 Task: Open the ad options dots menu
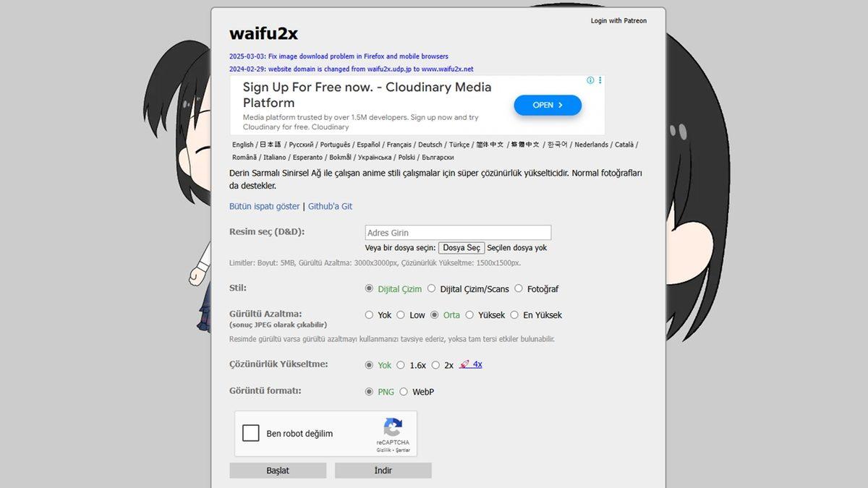point(600,80)
